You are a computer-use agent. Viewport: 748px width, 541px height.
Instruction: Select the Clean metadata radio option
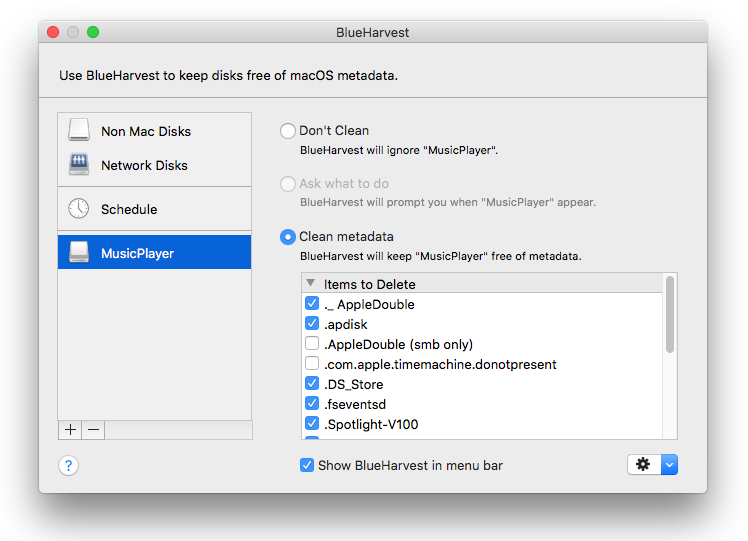pyautogui.click(x=288, y=237)
